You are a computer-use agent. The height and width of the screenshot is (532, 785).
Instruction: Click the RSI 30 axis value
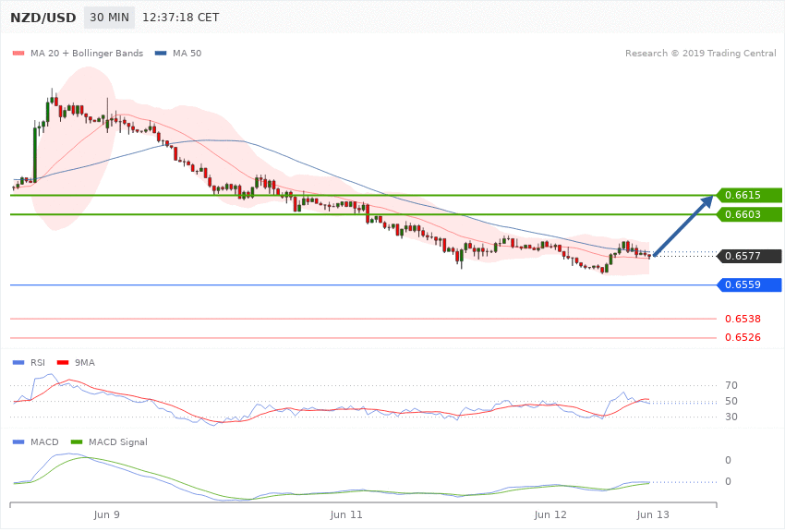coord(731,417)
